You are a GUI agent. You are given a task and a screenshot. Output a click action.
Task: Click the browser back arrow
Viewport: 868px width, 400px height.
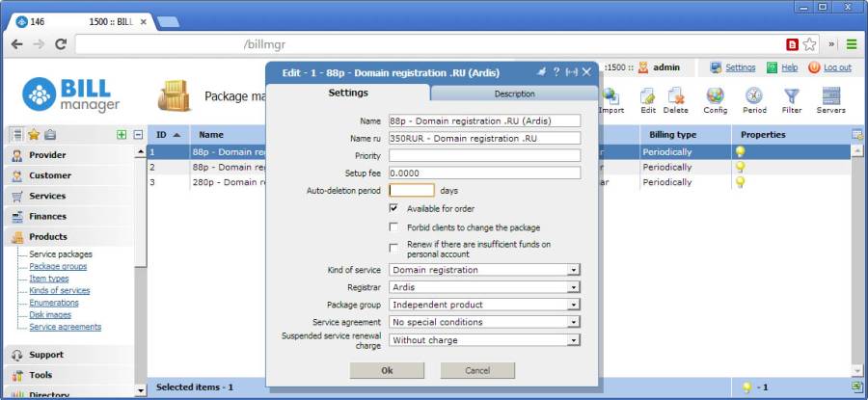click(17, 44)
